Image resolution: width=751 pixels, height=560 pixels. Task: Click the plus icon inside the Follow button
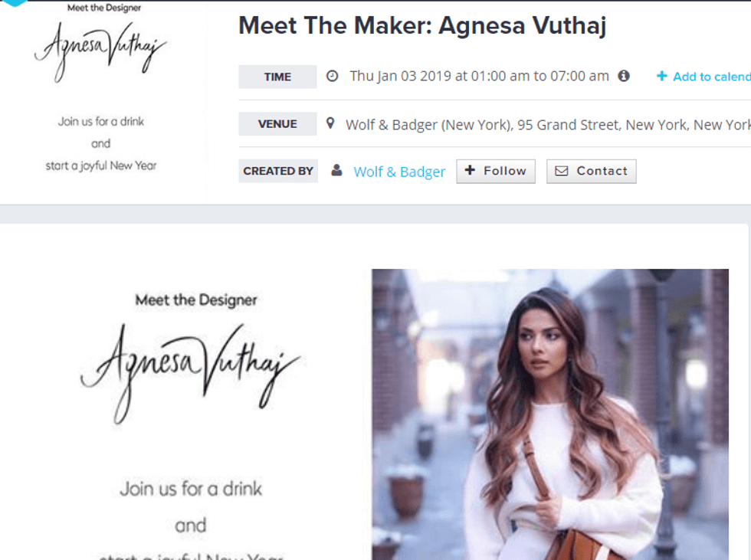coord(470,170)
